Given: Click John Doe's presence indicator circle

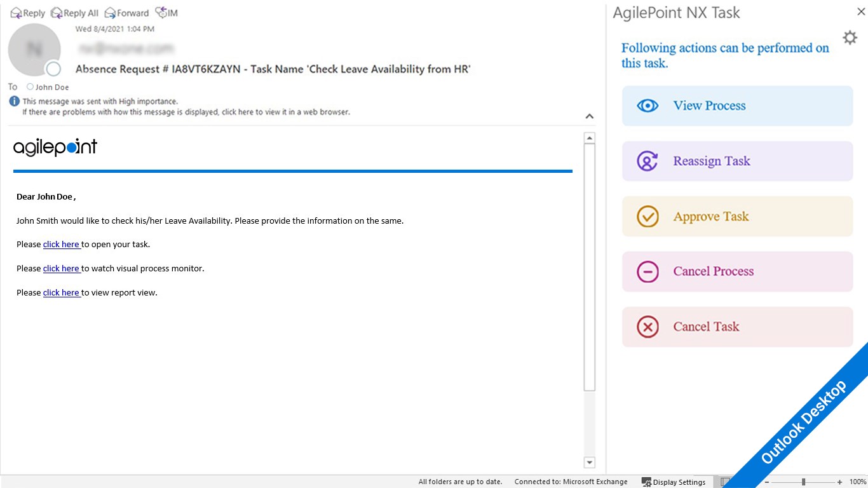Looking at the screenshot, I should 30,87.
